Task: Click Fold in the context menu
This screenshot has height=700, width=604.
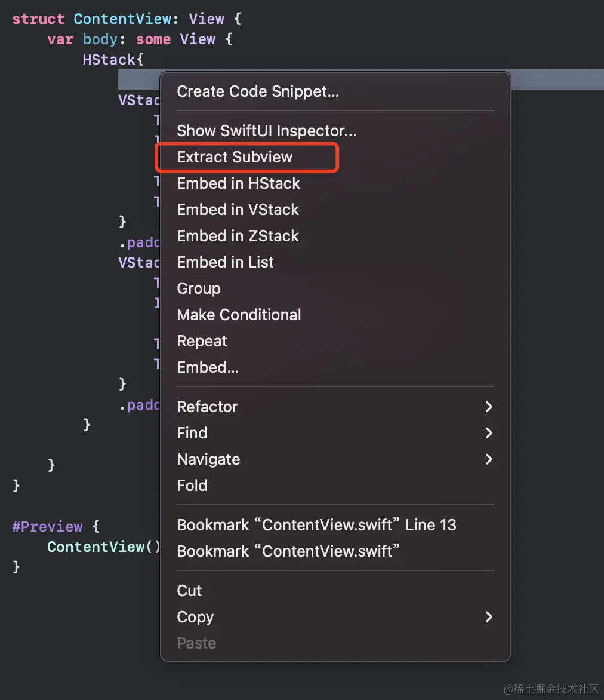Action: coord(192,486)
